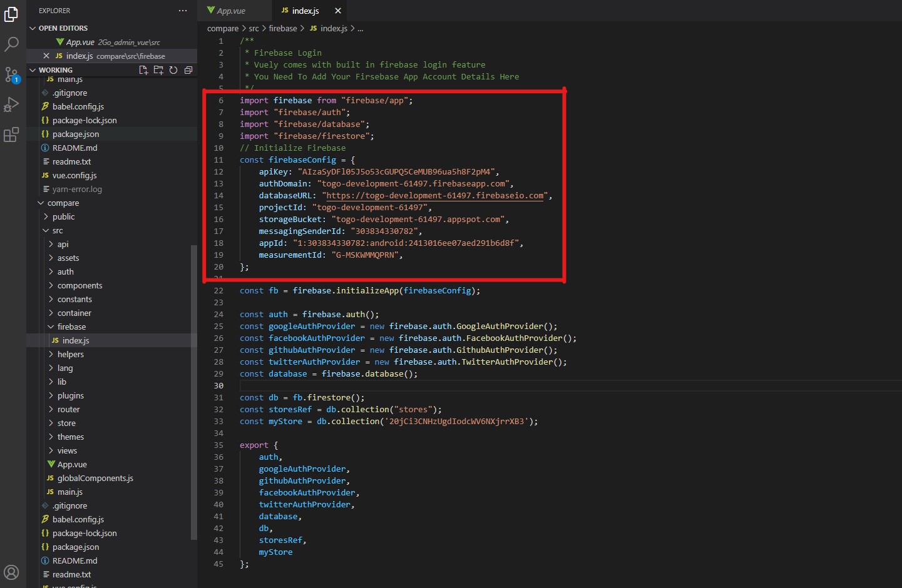Click the Collapse Folders icon in Explorer

tap(188, 70)
